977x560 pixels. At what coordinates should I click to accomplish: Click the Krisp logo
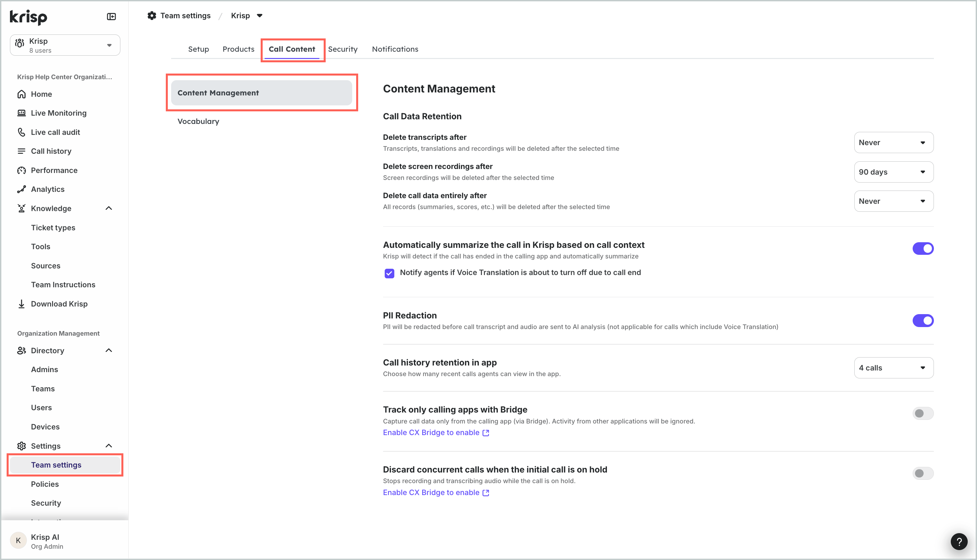[x=28, y=17]
